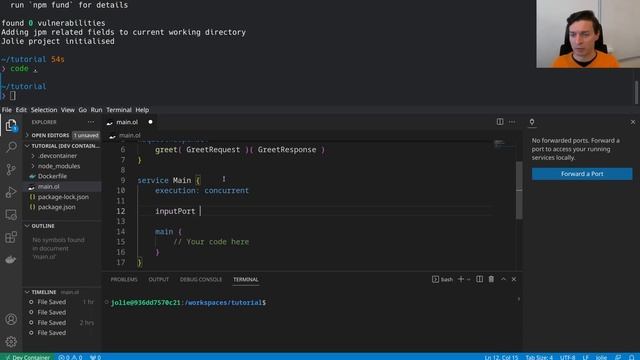
Task: Open the Search view in activity bar
Action: [11, 147]
